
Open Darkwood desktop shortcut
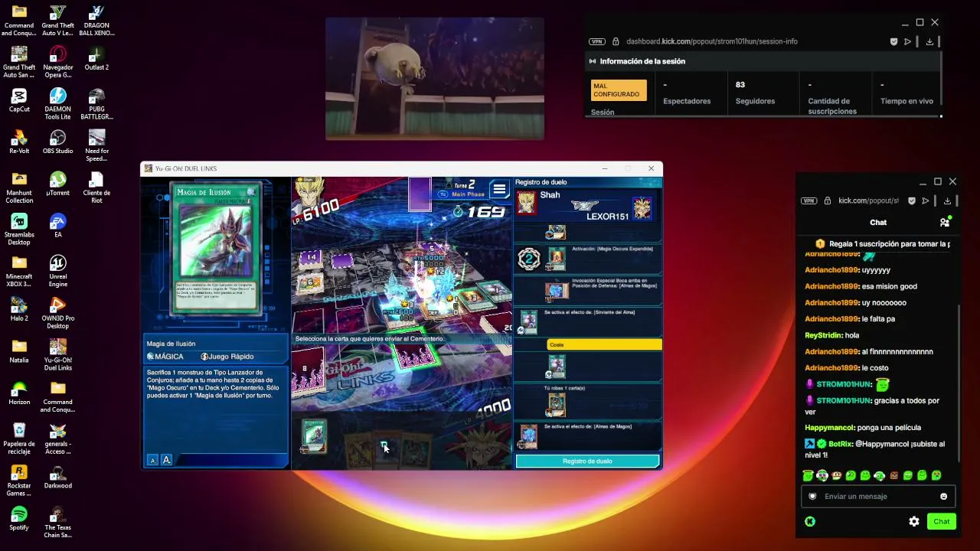(57, 477)
